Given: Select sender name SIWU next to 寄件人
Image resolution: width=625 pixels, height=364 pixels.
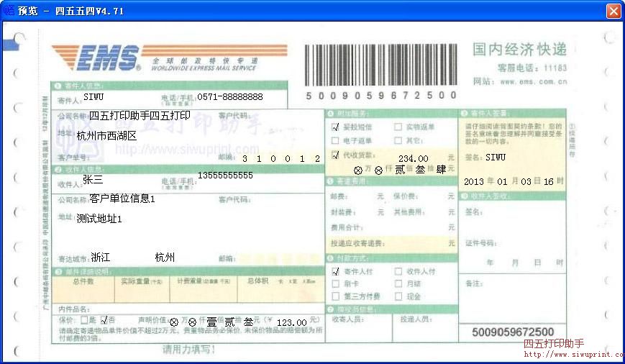Looking at the screenshot, I should point(93,97).
